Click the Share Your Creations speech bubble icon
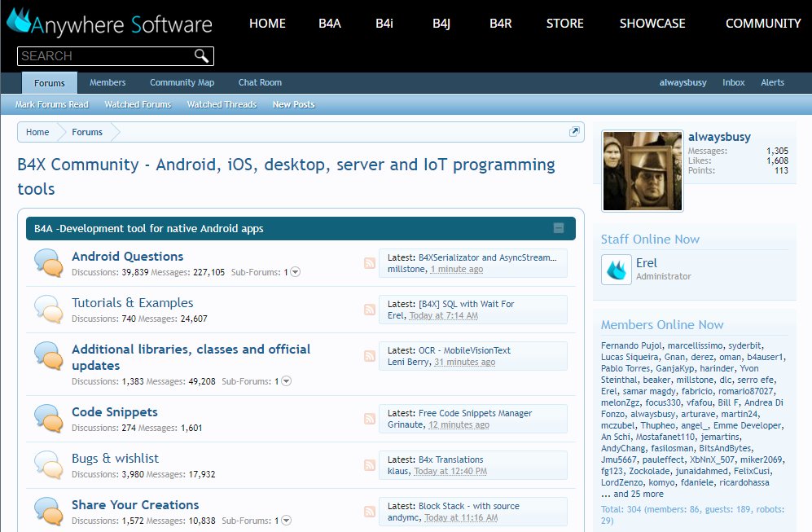 [x=49, y=511]
